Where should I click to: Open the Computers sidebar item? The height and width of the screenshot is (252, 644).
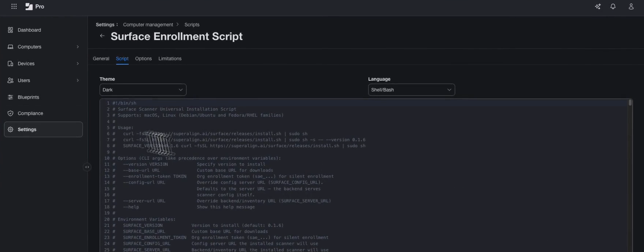pyautogui.click(x=43, y=47)
